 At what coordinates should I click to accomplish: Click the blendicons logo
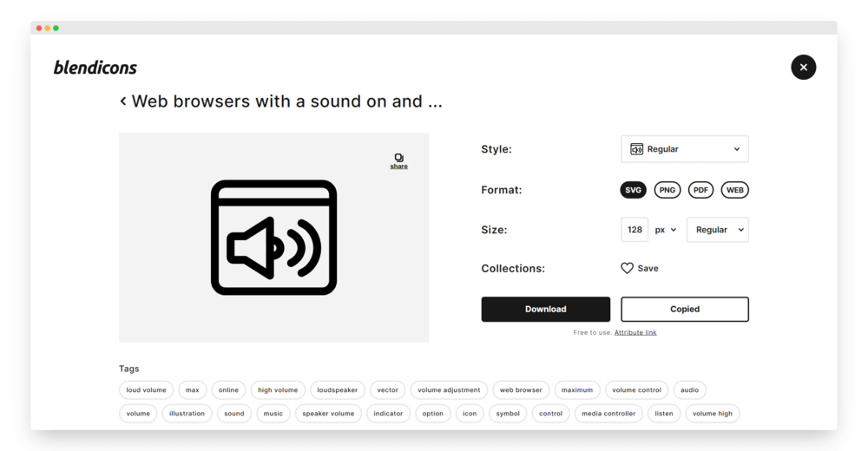(95, 68)
